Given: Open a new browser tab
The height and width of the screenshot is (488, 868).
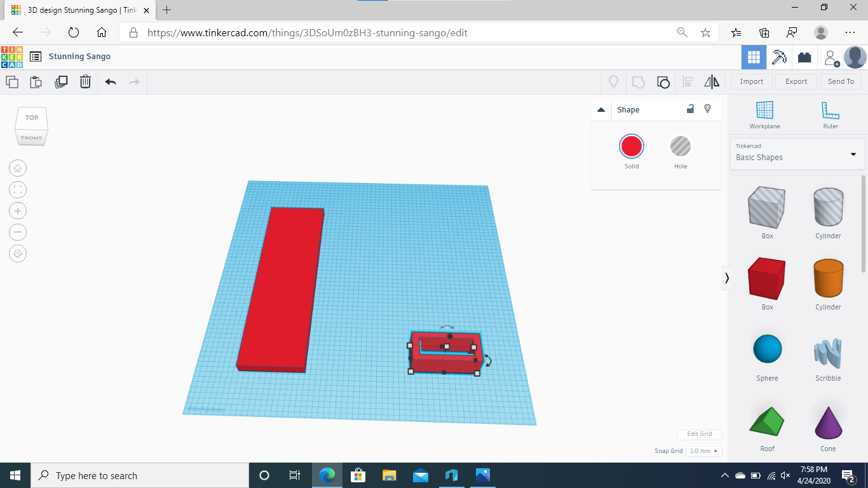Looking at the screenshot, I should click(x=167, y=10).
